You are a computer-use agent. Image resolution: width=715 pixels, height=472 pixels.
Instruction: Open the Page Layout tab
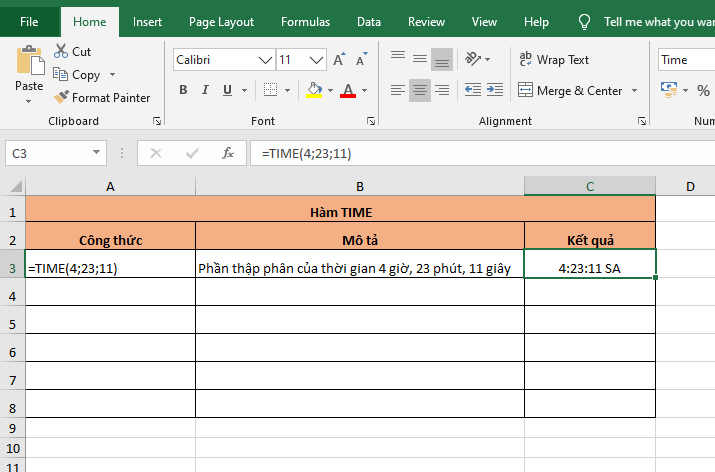pyautogui.click(x=221, y=21)
